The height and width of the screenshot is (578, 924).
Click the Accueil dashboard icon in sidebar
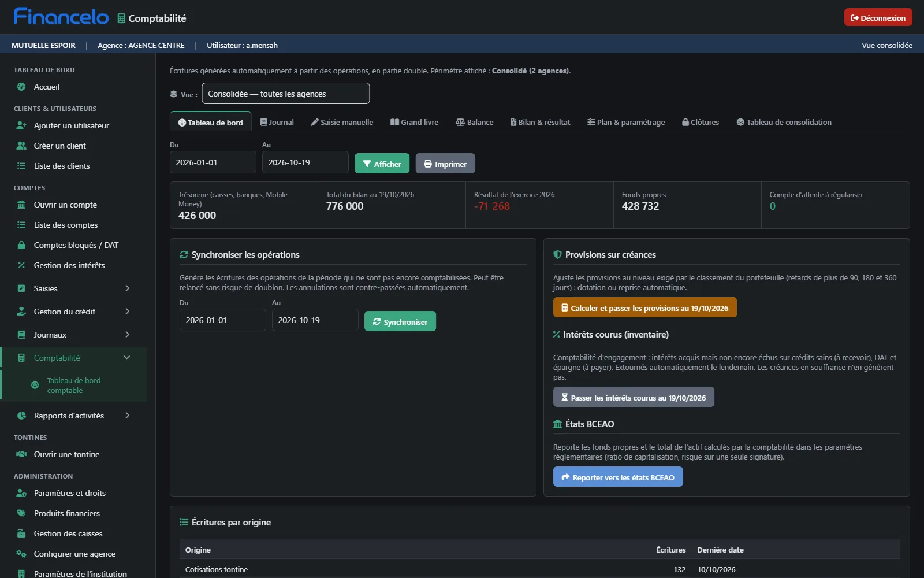[21, 87]
